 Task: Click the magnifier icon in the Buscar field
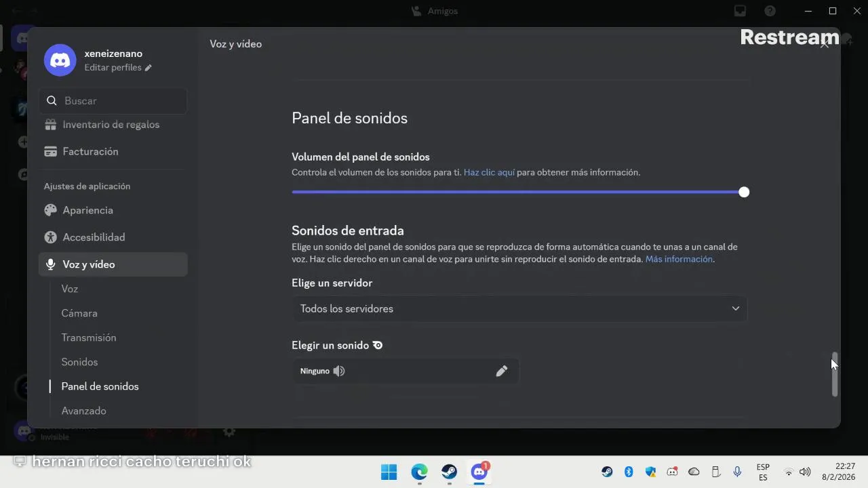click(x=52, y=100)
